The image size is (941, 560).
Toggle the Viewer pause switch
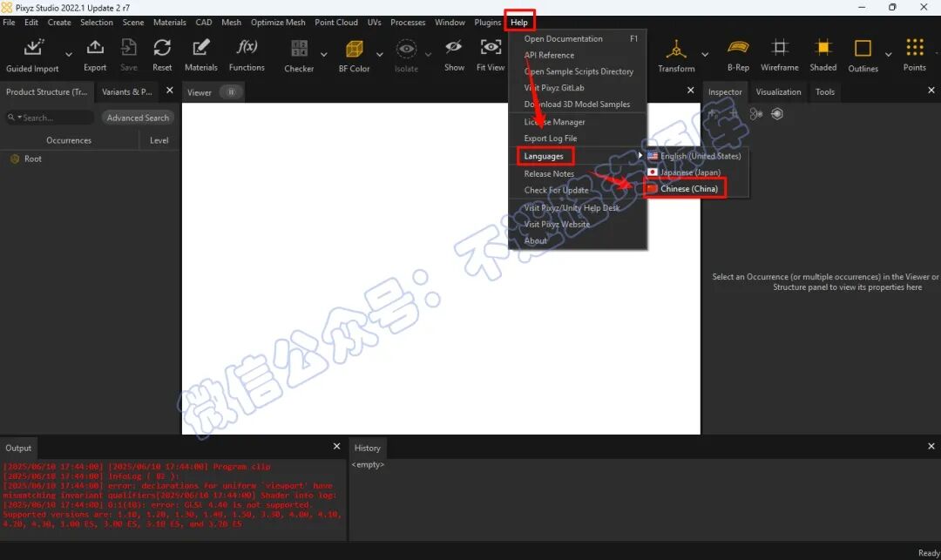click(230, 92)
